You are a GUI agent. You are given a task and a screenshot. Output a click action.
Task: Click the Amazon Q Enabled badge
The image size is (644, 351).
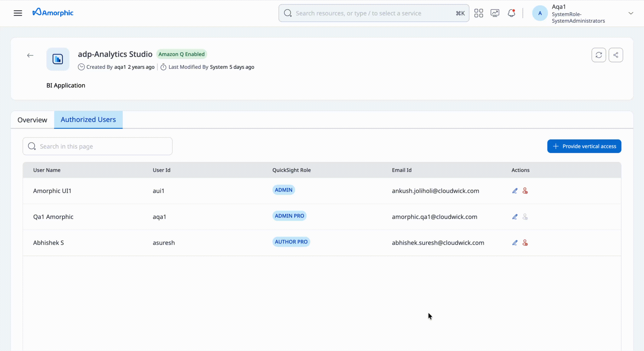click(181, 54)
